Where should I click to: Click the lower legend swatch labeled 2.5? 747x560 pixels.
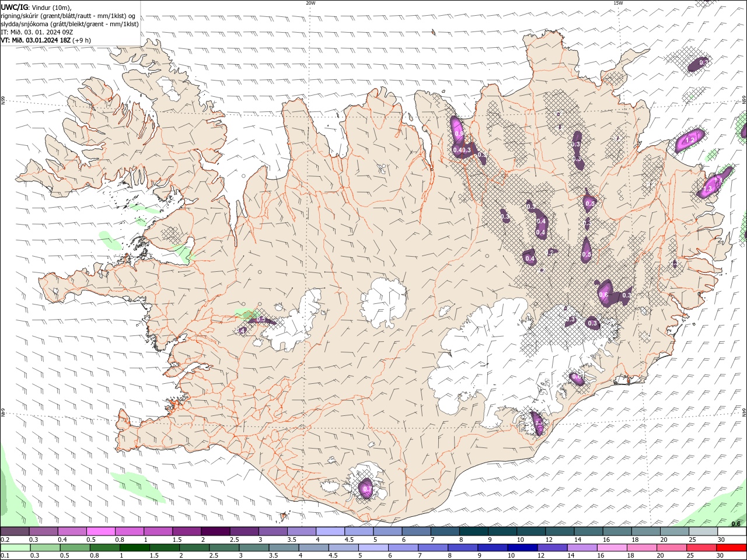tap(224, 548)
